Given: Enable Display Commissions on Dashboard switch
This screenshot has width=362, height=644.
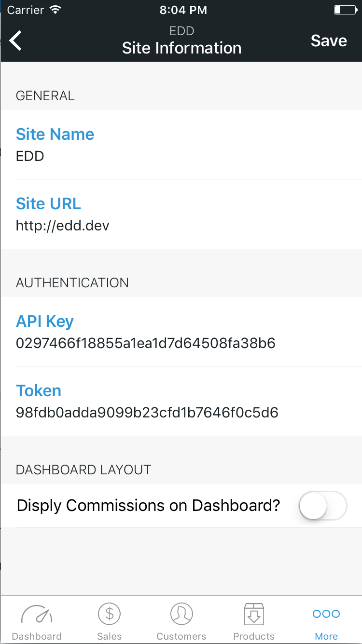Looking at the screenshot, I should 323,506.
